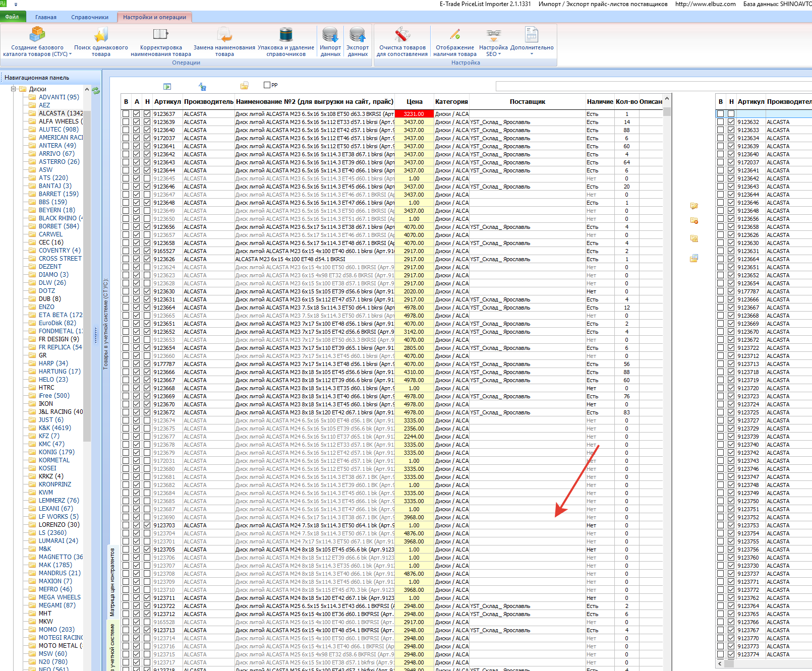Click the blue text replace icon above grid
The height and width of the screenshot is (671, 812).
[x=202, y=87]
